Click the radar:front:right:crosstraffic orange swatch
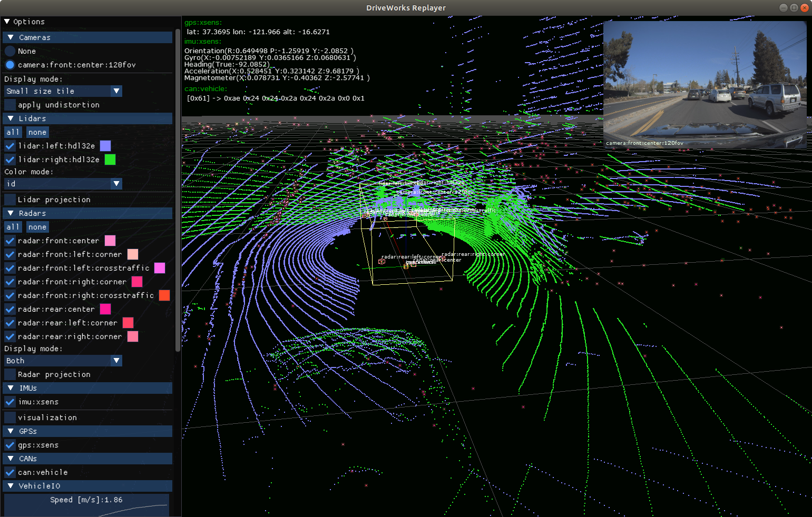 (164, 295)
